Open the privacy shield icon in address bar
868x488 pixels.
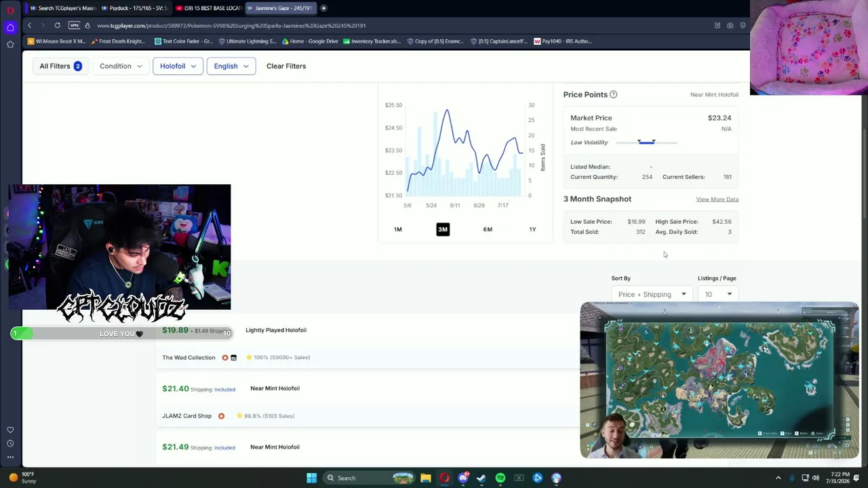[743, 26]
